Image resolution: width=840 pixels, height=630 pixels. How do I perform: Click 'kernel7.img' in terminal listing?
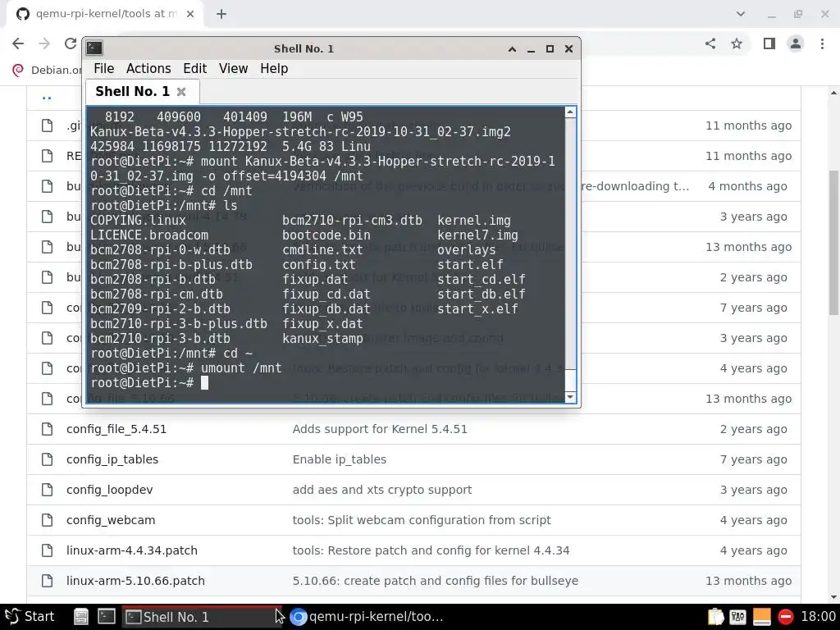[477, 235]
